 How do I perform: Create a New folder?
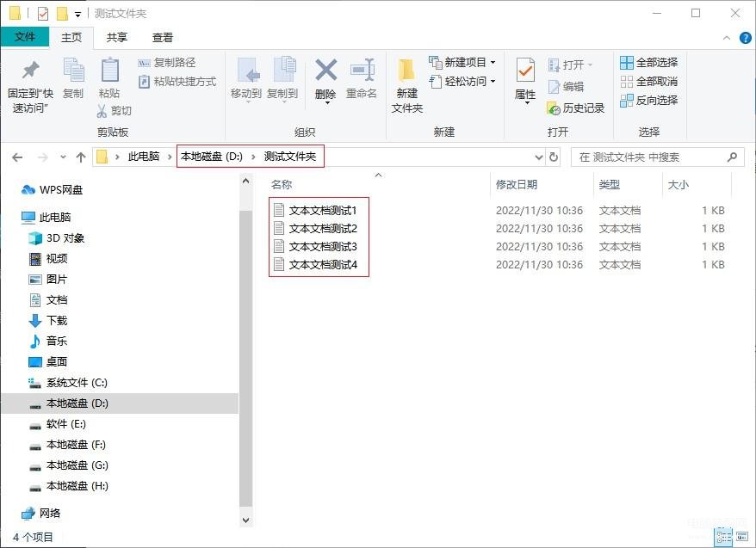tap(407, 86)
